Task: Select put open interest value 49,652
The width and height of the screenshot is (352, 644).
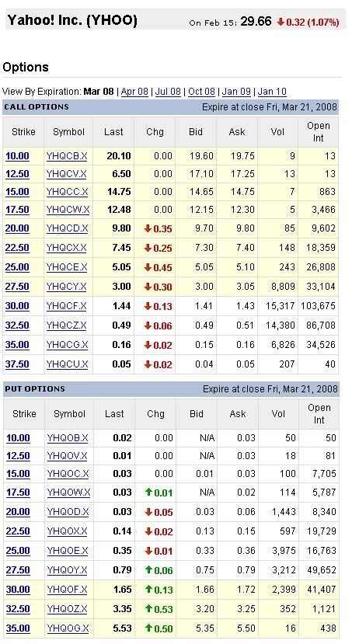Action: click(x=322, y=570)
